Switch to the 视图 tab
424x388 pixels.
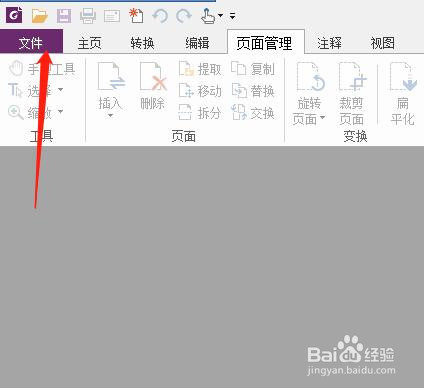pos(383,43)
